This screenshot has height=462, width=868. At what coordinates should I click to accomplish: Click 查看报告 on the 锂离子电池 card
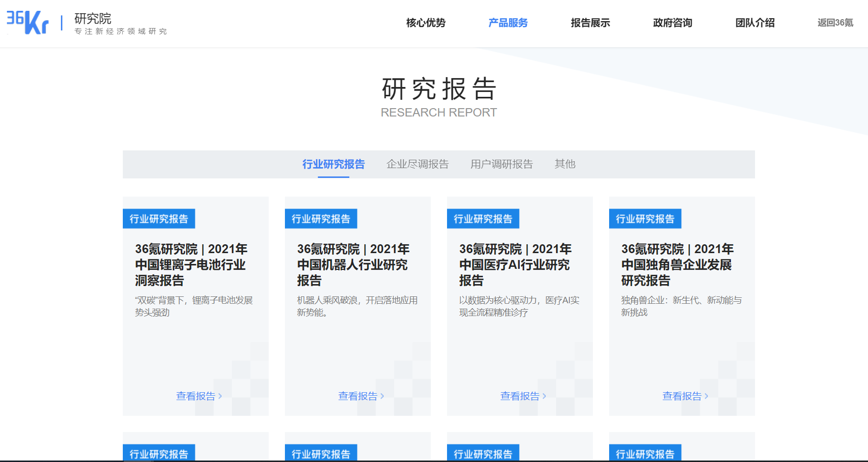[199, 396]
